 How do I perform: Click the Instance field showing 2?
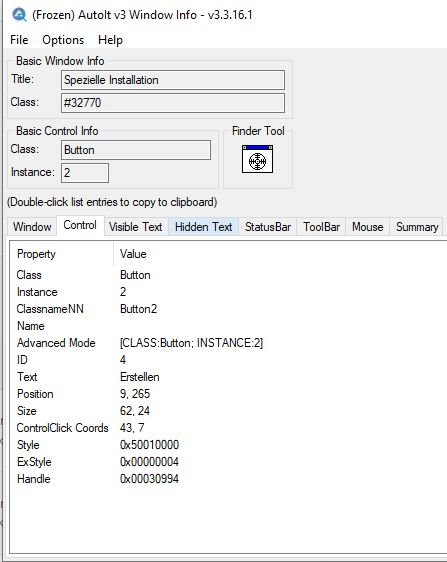click(x=85, y=173)
